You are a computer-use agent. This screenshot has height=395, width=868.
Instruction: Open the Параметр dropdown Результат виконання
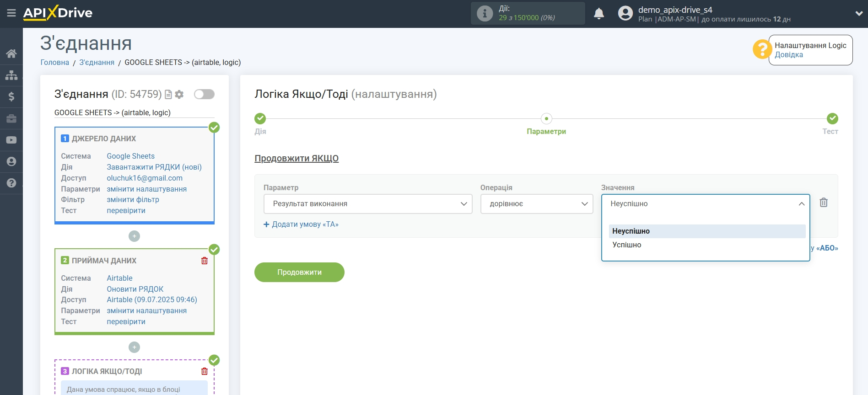pyautogui.click(x=368, y=204)
